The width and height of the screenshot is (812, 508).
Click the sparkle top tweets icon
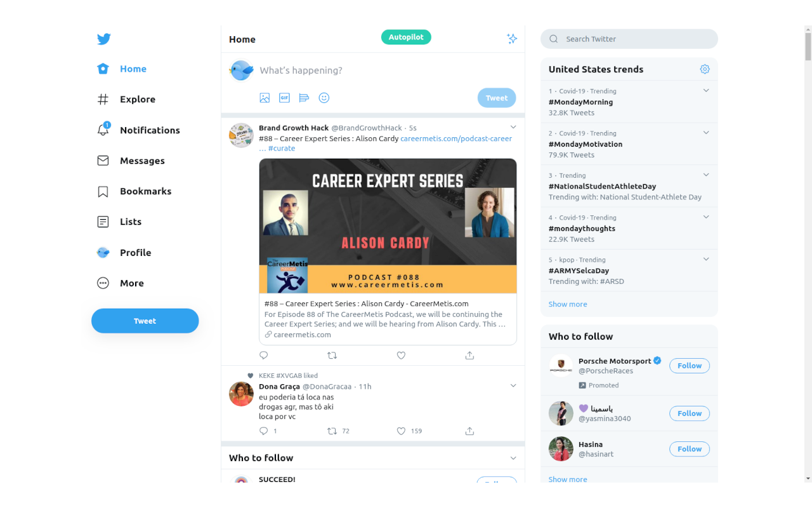click(x=512, y=39)
